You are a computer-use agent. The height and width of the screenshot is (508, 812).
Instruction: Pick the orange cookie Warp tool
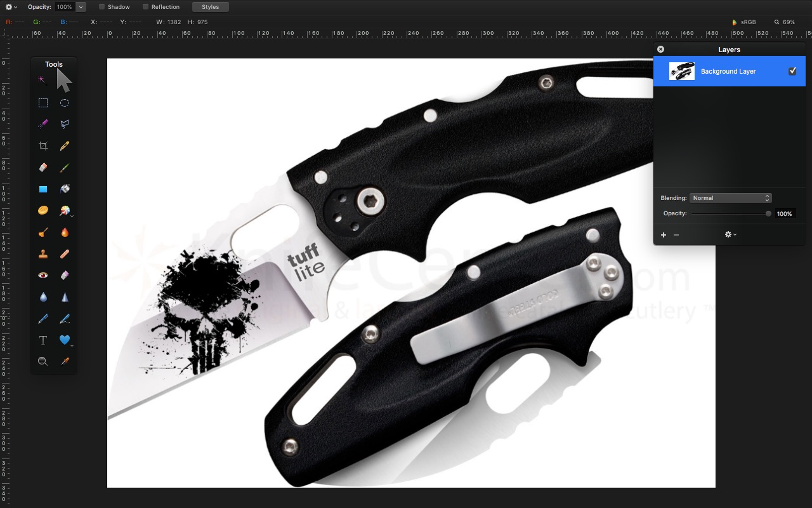coord(43,210)
